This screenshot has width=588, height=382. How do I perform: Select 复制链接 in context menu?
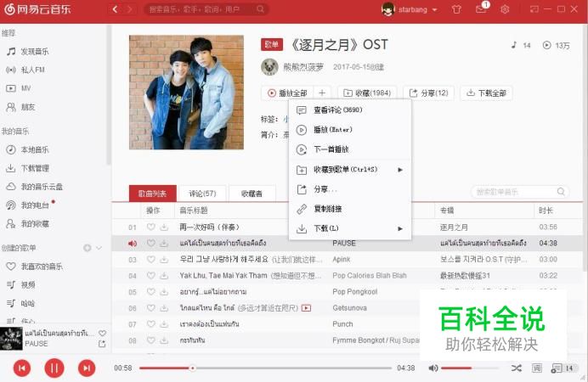pyautogui.click(x=349, y=209)
